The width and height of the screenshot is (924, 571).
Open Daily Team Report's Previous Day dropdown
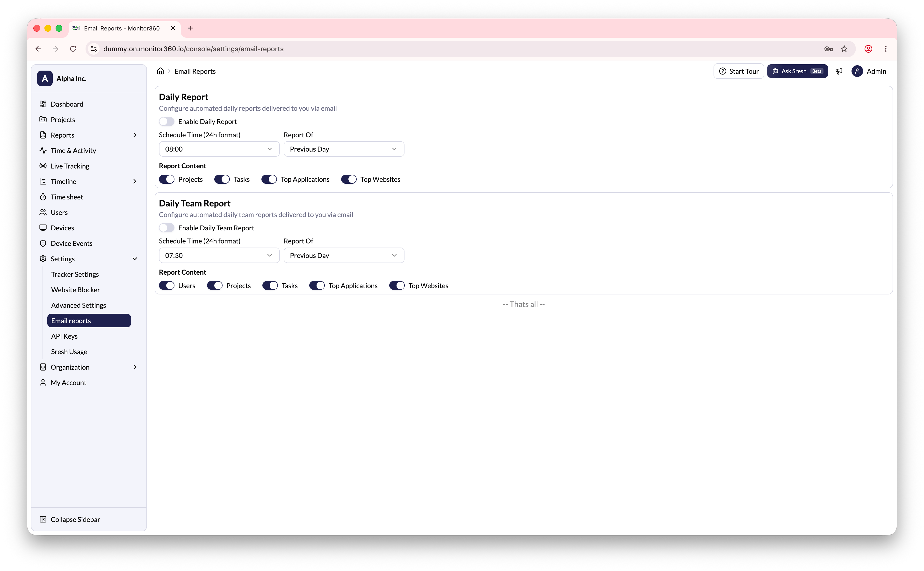(x=344, y=255)
